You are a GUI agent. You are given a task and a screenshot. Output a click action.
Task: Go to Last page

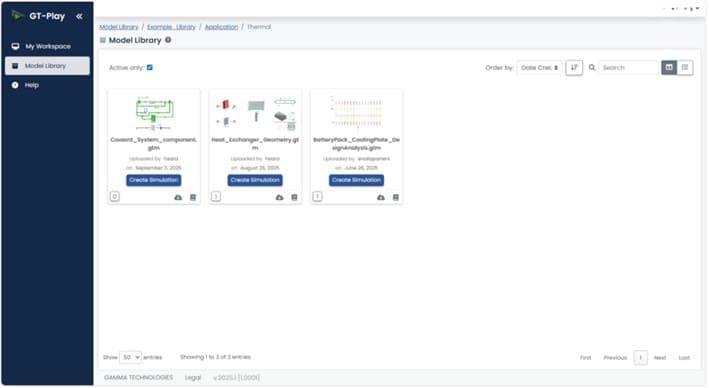point(684,358)
